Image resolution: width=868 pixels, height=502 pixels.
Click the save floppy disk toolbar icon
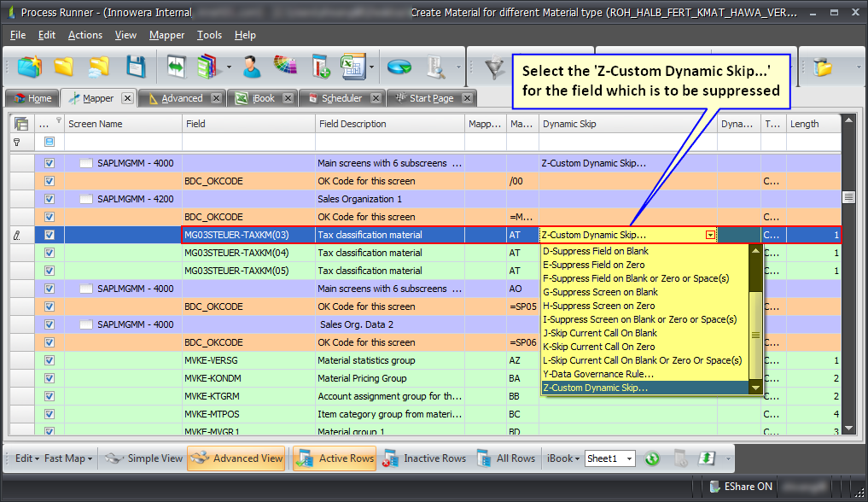(136, 67)
